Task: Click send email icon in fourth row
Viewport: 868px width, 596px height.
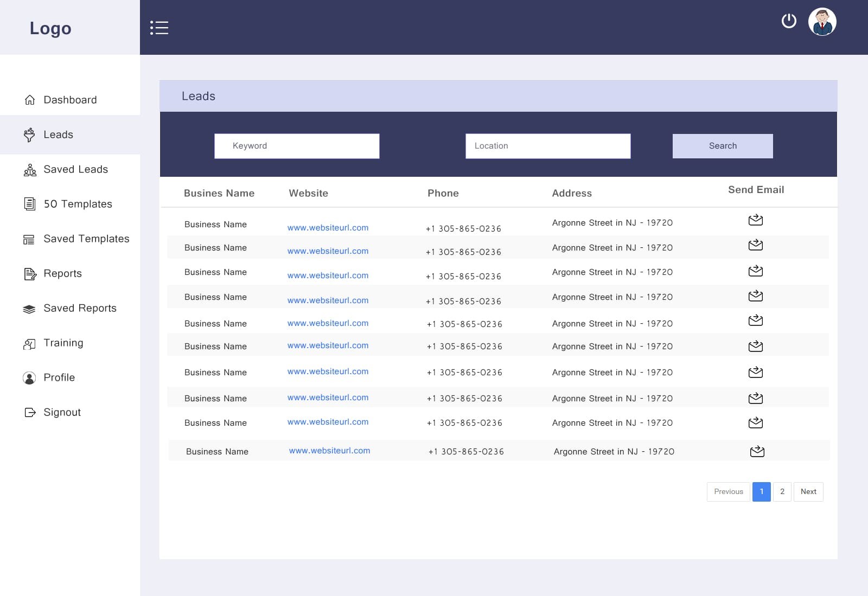Action: pyautogui.click(x=756, y=296)
